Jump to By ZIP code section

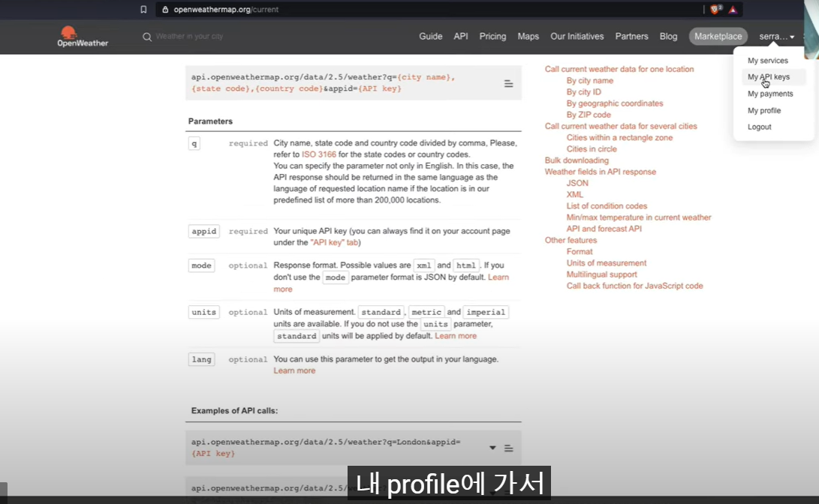(588, 115)
